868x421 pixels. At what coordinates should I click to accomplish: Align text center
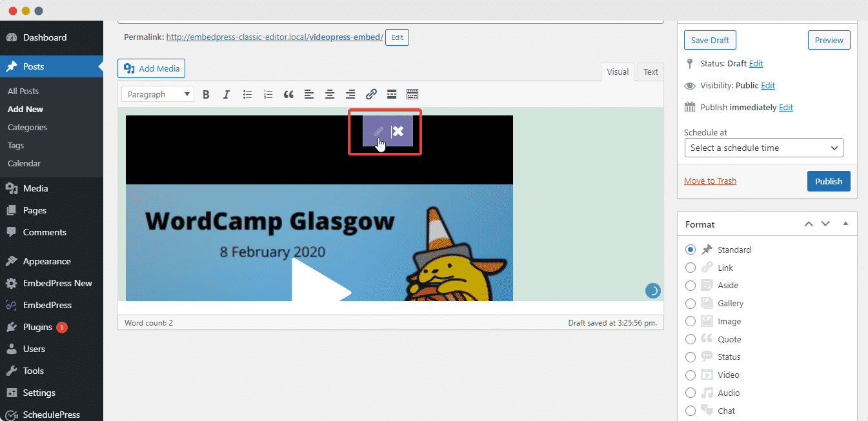point(330,94)
